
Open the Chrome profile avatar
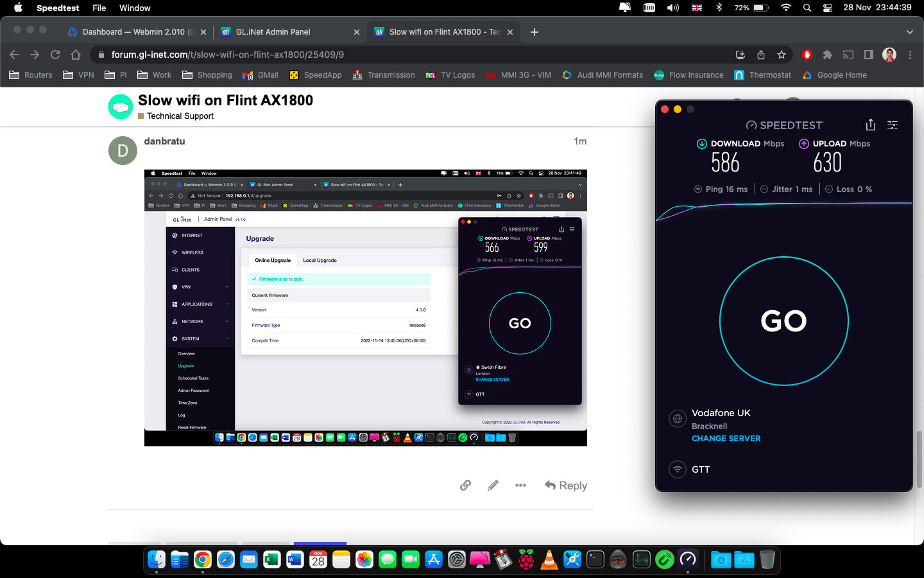click(889, 55)
